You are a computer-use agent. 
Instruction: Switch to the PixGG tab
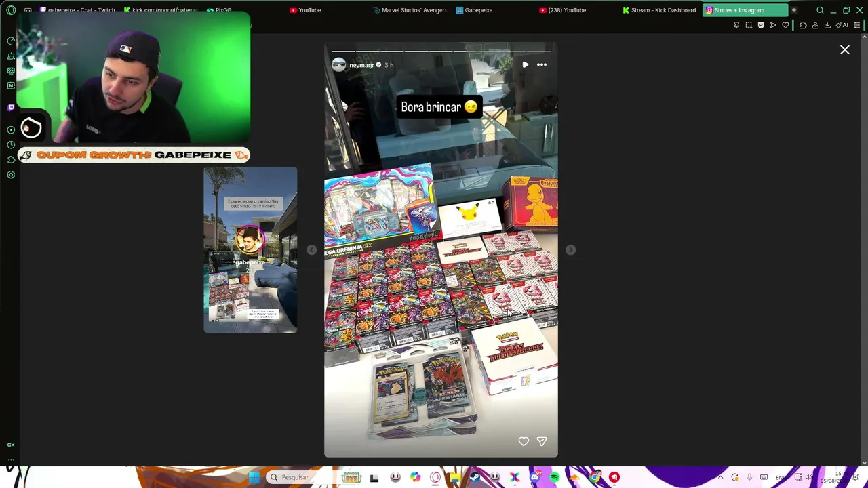coord(220,10)
